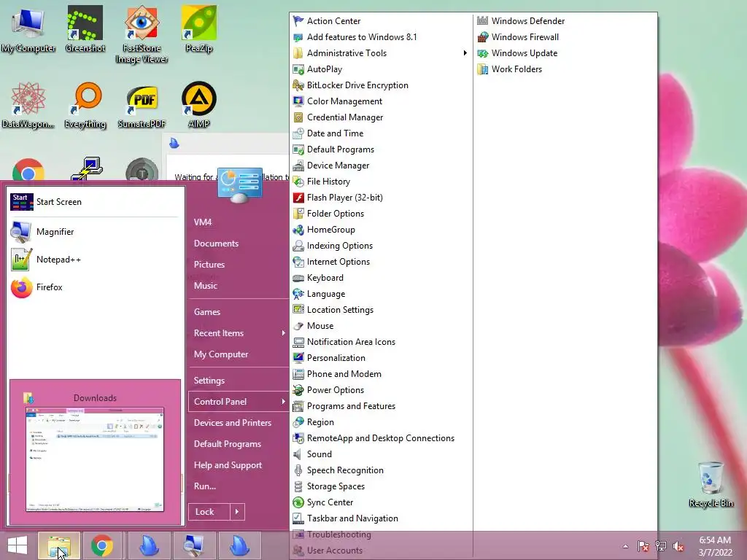Click File Explorer taskbar button
747x560 pixels.
click(59, 545)
